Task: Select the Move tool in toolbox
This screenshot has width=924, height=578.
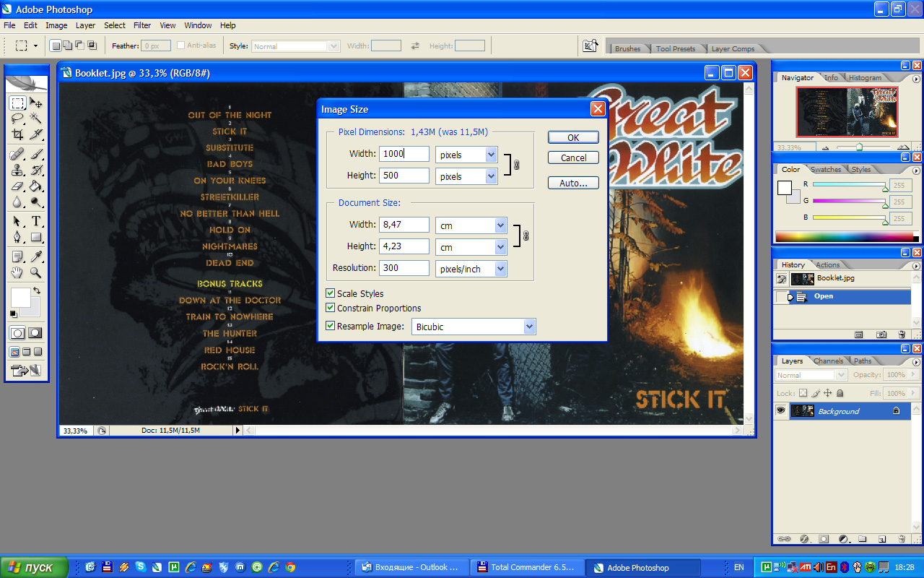Action: coord(35,103)
